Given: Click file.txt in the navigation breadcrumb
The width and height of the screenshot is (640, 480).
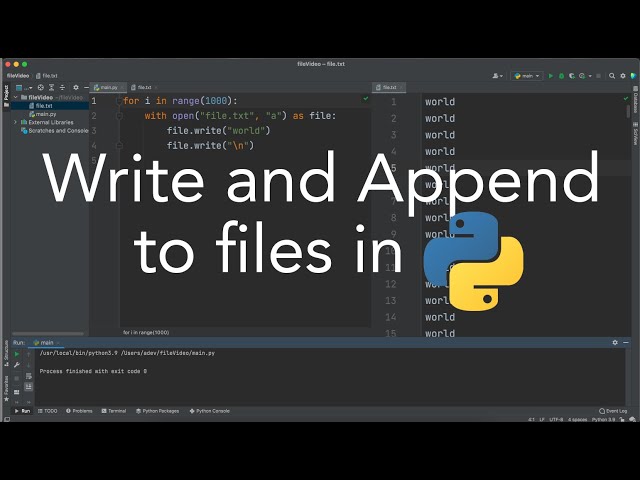Looking at the screenshot, I should point(47,76).
